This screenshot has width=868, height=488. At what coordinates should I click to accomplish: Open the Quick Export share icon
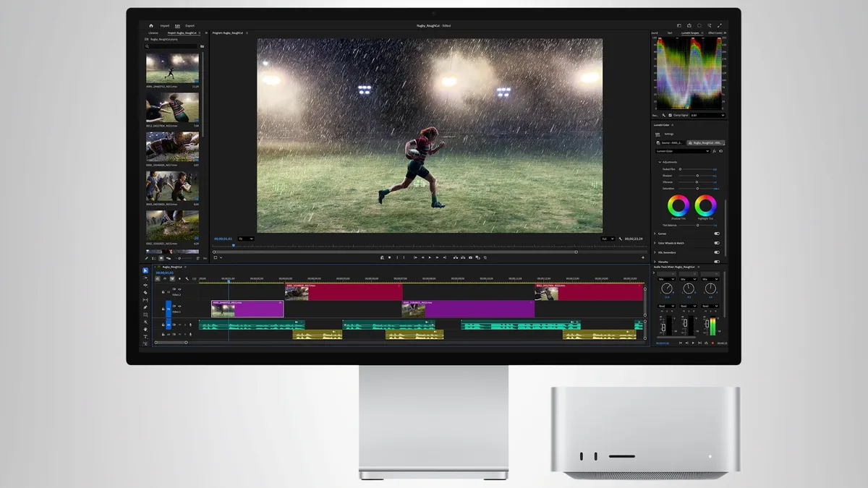click(689, 25)
